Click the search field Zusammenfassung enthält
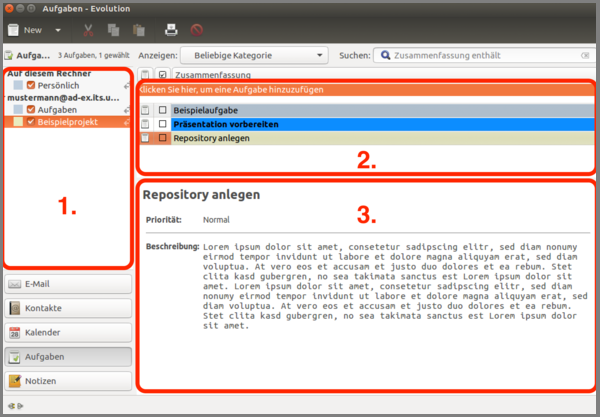The height and width of the screenshot is (417, 600). tap(480, 54)
